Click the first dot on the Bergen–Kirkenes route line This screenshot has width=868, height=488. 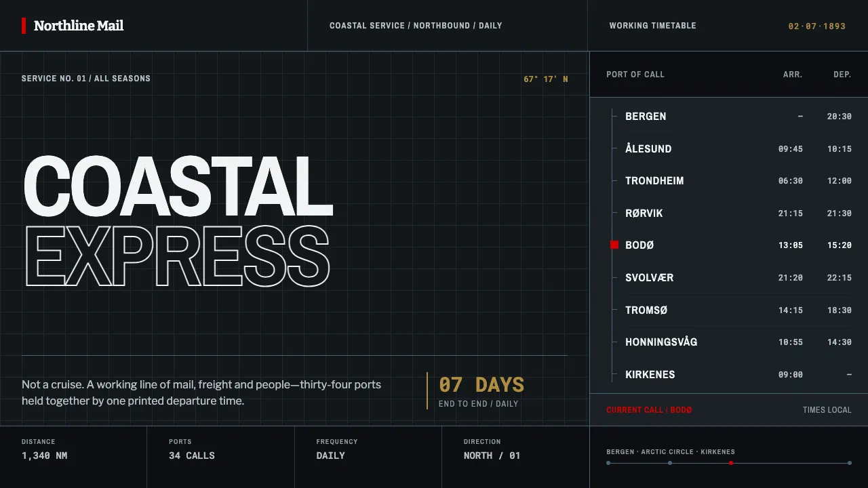pos(608,463)
